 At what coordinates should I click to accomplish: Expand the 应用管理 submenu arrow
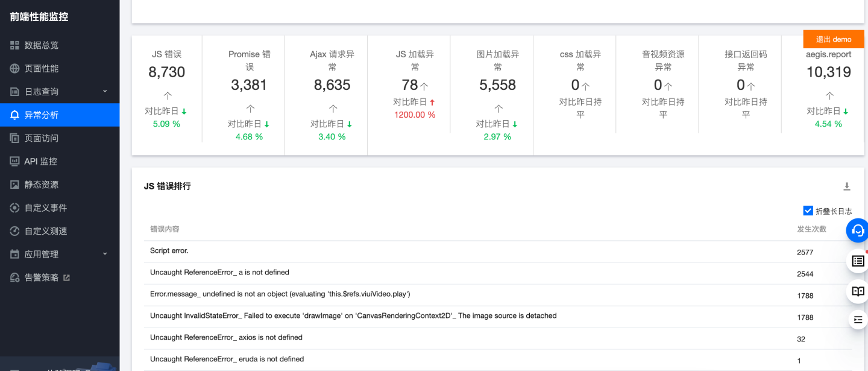(x=105, y=254)
